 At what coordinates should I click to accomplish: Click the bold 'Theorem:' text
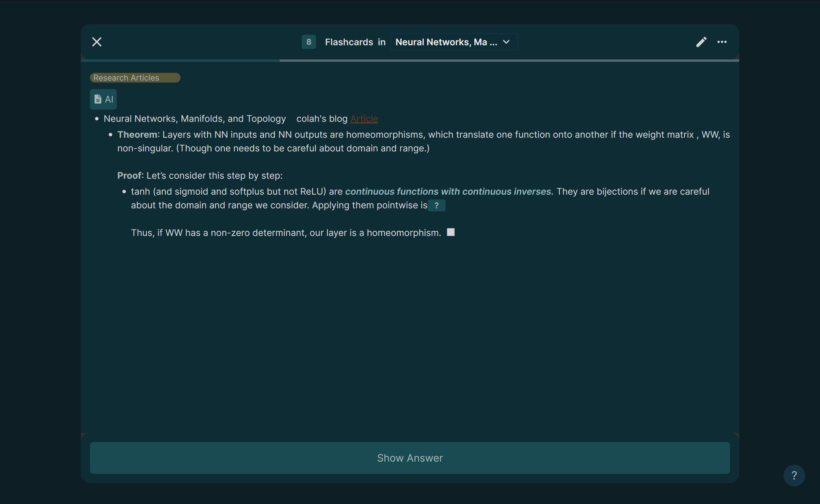[138, 135]
